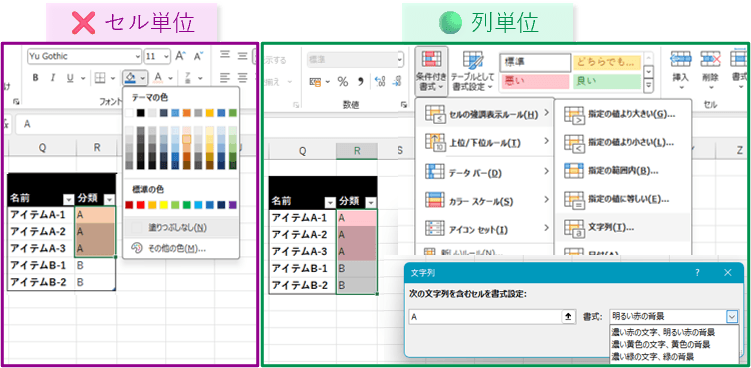Open 名前 filter dropdown in left table
Screen dimensions: 751x368
pyautogui.click(x=69, y=200)
